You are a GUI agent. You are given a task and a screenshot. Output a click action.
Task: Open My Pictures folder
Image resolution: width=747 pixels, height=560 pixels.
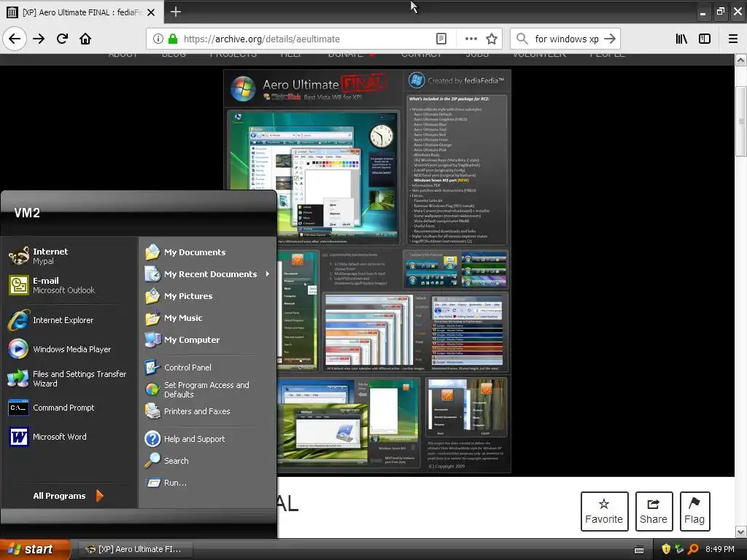[x=208, y=296]
